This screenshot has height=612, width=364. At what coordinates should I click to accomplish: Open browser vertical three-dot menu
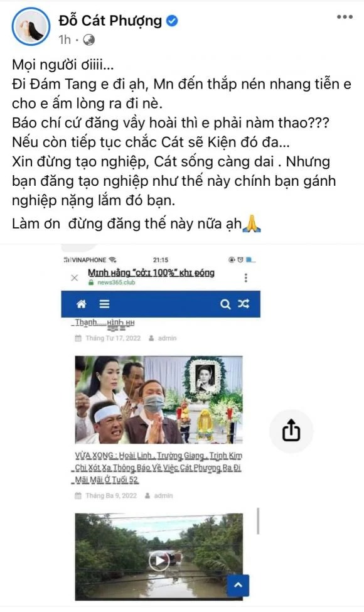point(246,277)
